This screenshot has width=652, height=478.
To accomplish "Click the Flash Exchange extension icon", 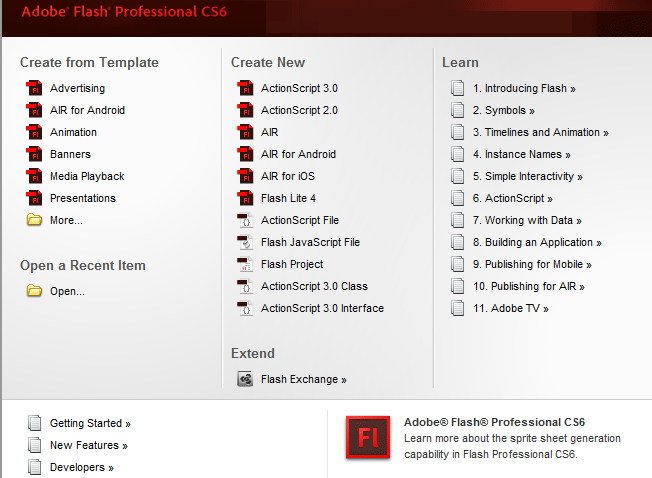I will (245, 379).
